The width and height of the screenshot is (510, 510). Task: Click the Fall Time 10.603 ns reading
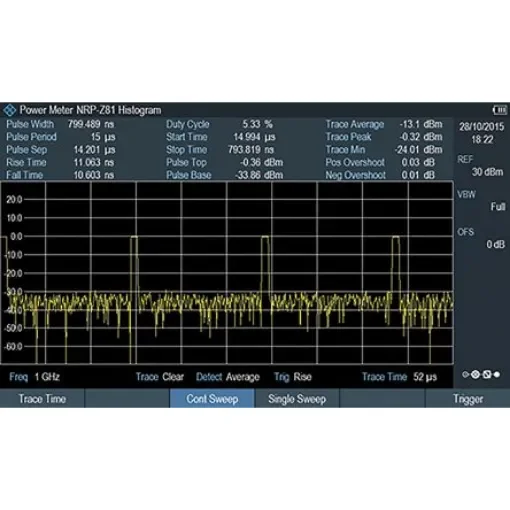[x=60, y=175]
